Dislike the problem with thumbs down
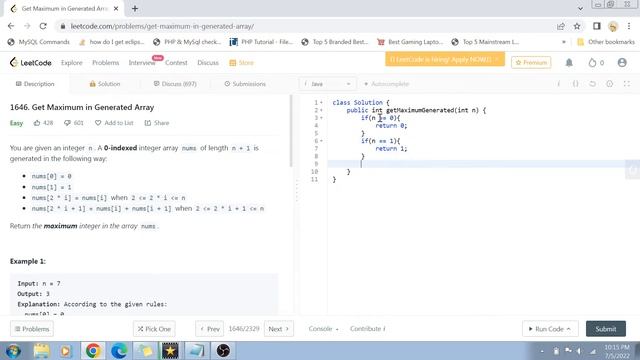Image resolution: width=640 pixels, height=360 pixels. [73, 123]
